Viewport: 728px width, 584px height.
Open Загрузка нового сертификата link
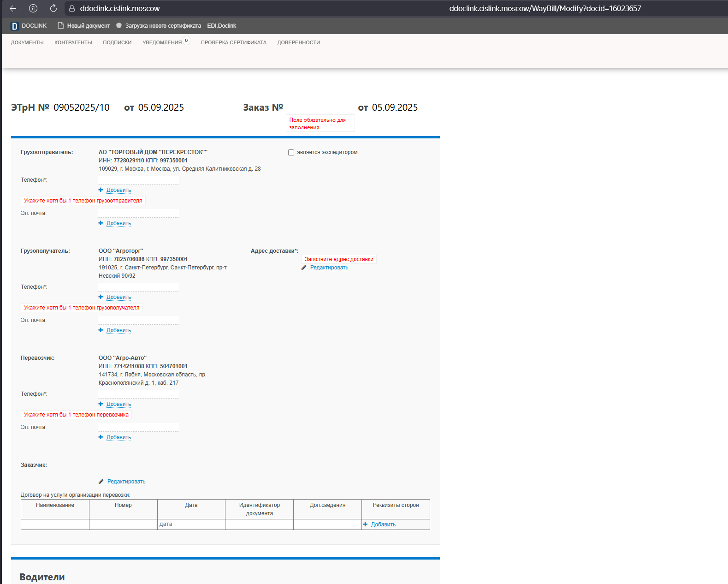point(163,26)
